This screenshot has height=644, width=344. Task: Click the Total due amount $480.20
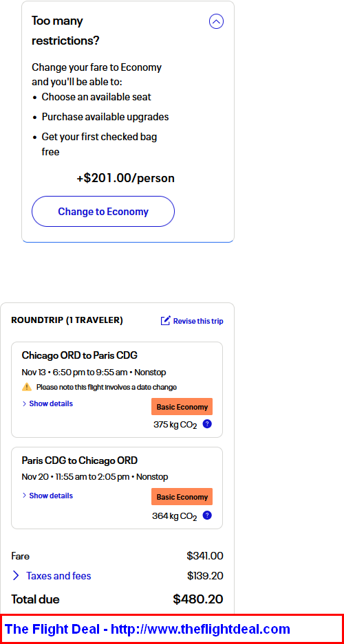coord(198,599)
